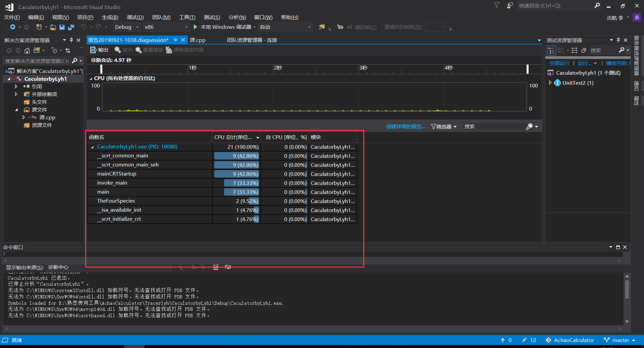Open the 自动 dropdown in toolbar
644x348 pixels.
(285, 27)
